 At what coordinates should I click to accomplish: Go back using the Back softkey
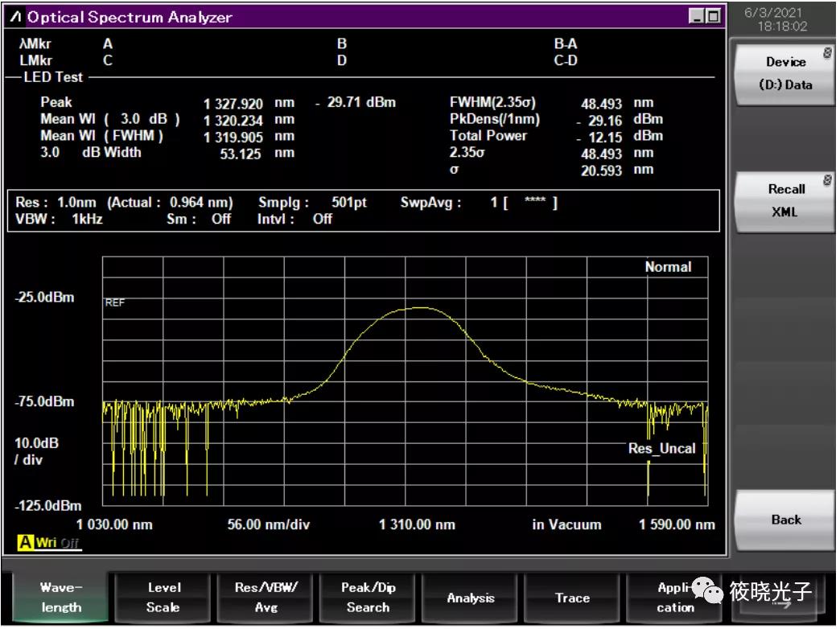784,520
